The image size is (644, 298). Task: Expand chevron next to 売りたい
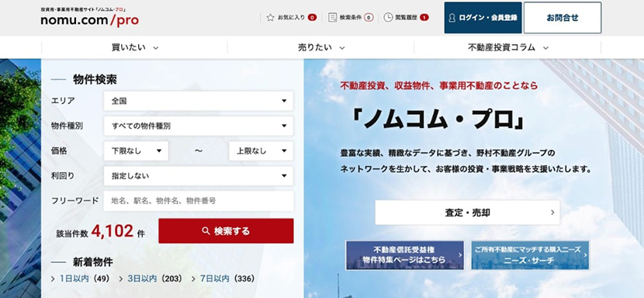pos(342,48)
